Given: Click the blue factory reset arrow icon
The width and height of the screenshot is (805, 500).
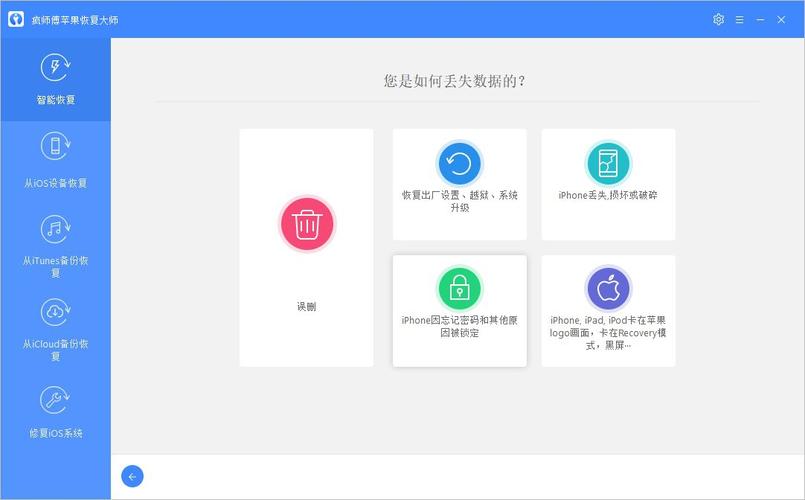Looking at the screenshot, I should click(x=459, y=164).
